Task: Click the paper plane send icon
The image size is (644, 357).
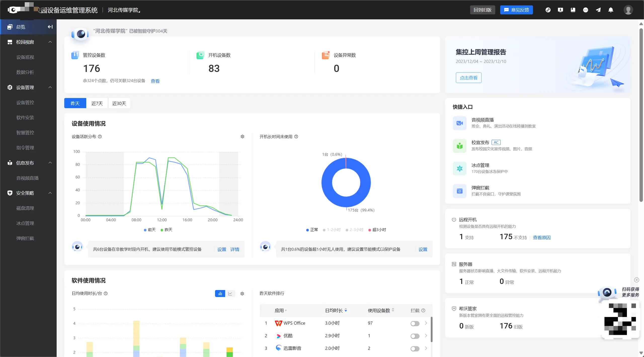Action: pos(598,10)
